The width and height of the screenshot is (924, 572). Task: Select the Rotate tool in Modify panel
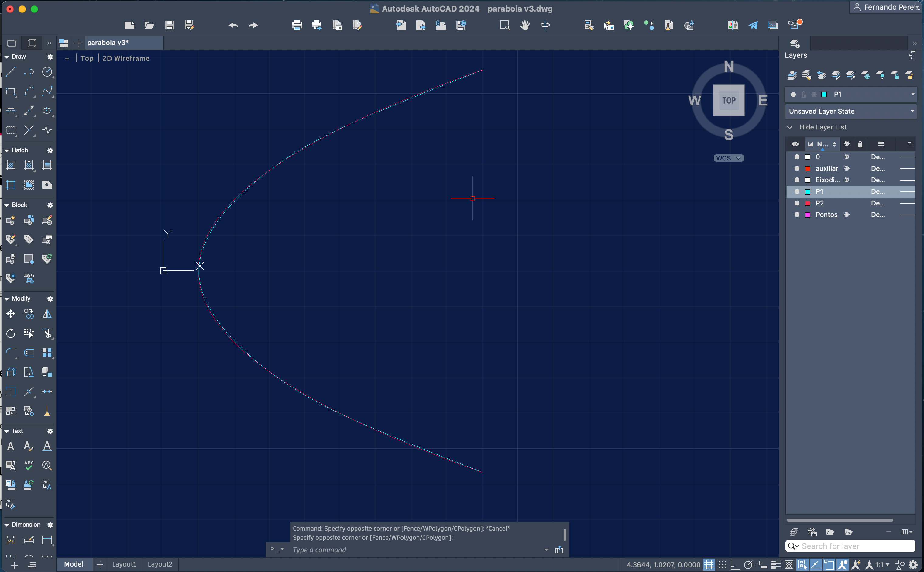click(x=10, y=333)
